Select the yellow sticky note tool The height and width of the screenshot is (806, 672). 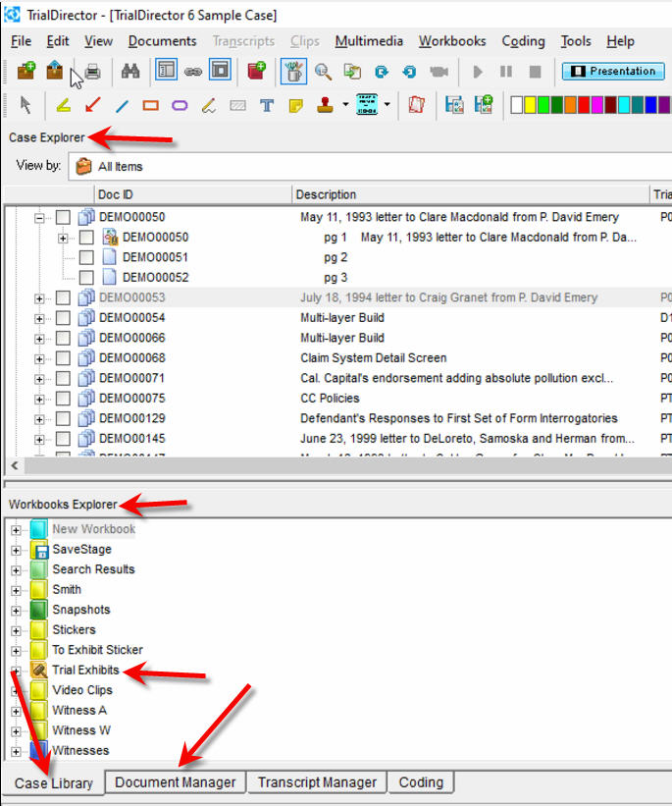coord(296,106)
